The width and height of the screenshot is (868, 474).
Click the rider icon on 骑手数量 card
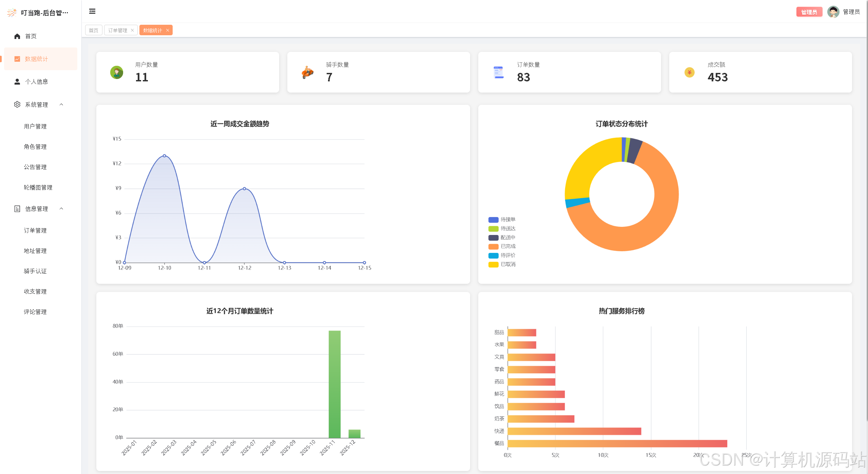(307, 72)
